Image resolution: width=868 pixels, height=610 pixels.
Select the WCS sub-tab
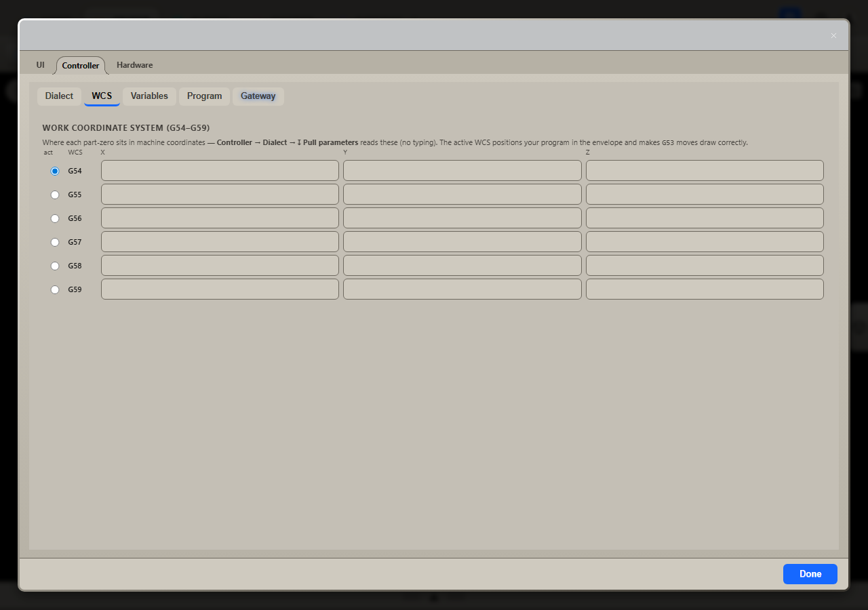102,96
